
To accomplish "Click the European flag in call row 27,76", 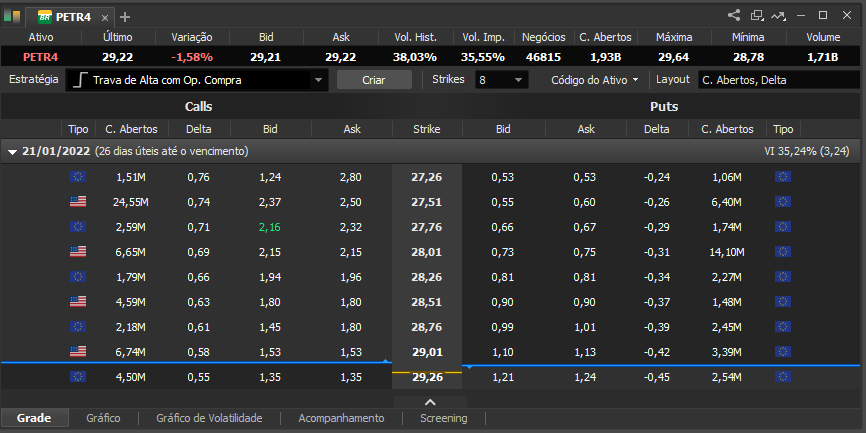I will pyautogui.click(x=78, y=226).
